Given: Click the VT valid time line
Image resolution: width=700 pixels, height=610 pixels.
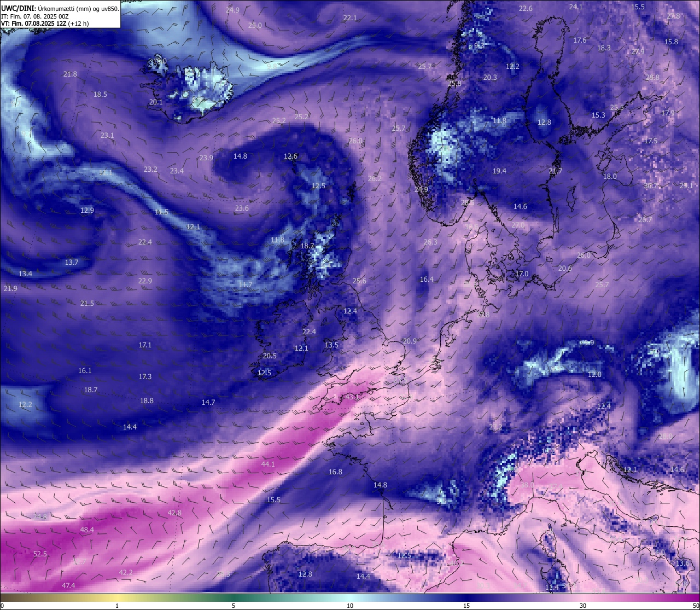Looking at the screenshot, I should click(45, 24).
